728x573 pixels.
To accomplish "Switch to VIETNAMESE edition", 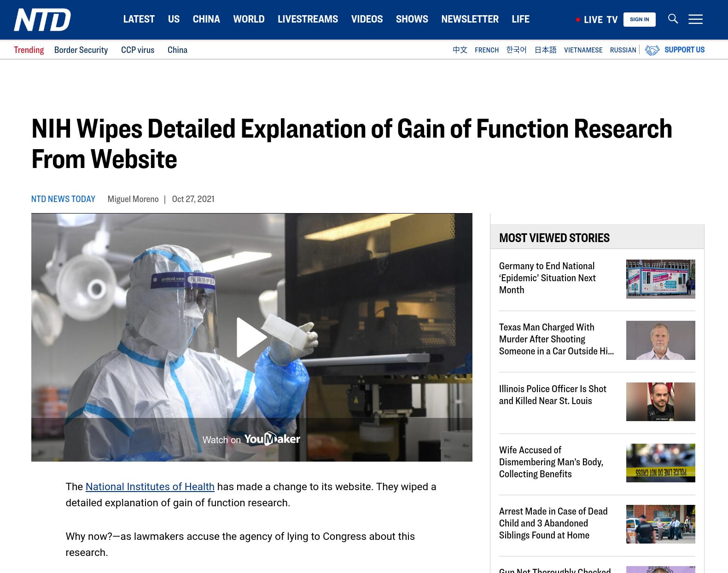I will [x=583, y=50].
